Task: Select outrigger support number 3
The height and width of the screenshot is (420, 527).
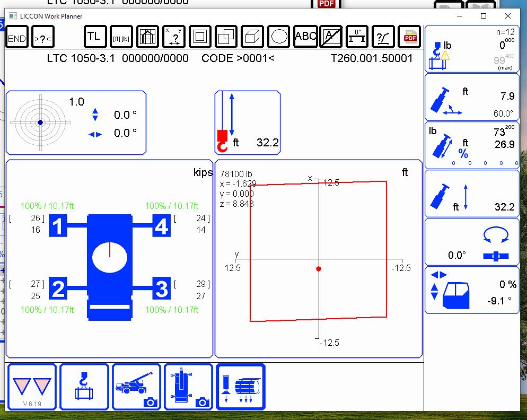Action: 162,288
